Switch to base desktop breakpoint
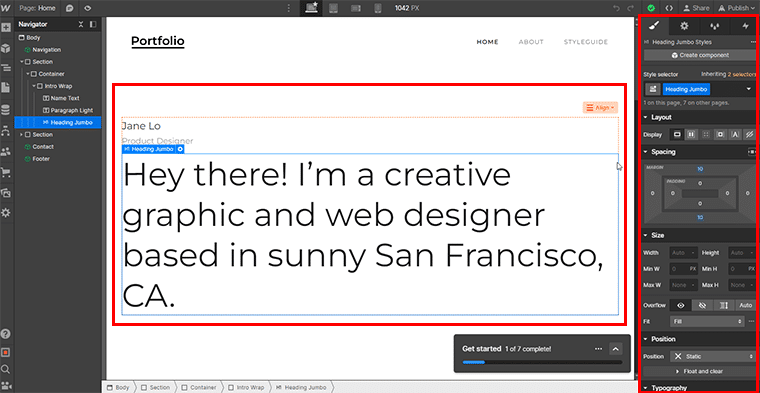The width and height of the screenshot is (760, 393). click(311, 8)
